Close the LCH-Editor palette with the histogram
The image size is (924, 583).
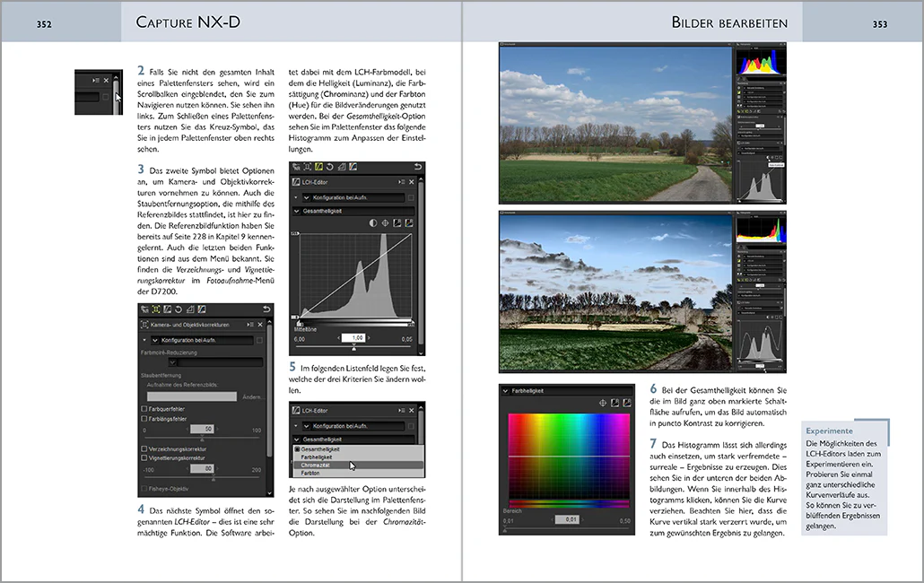tap(412, 182)
